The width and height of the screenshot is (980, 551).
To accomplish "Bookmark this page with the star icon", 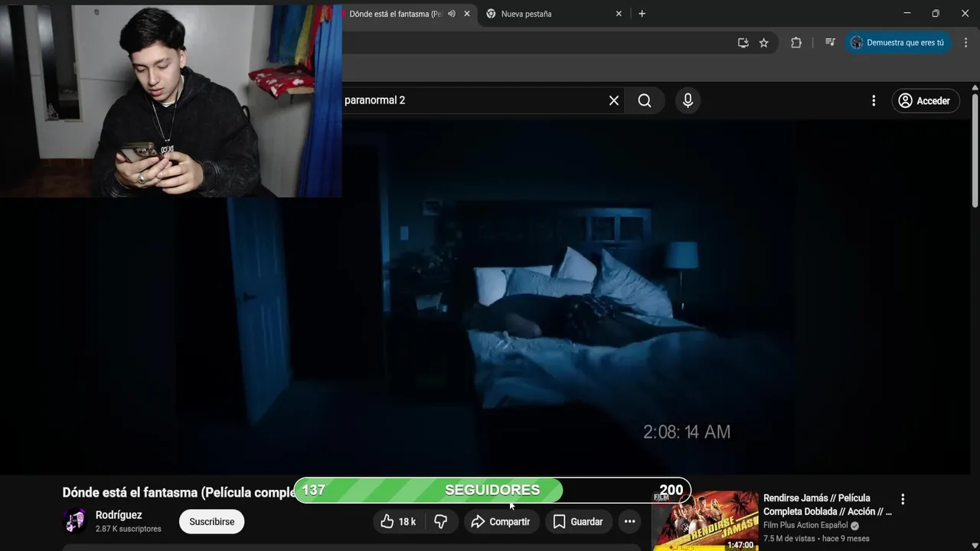I will (763, 43).
